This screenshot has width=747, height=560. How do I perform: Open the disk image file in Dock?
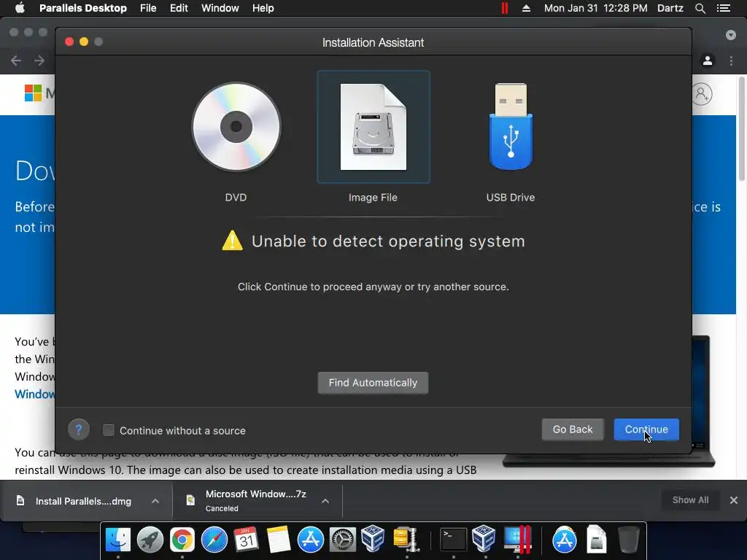[x=597, y=539]
